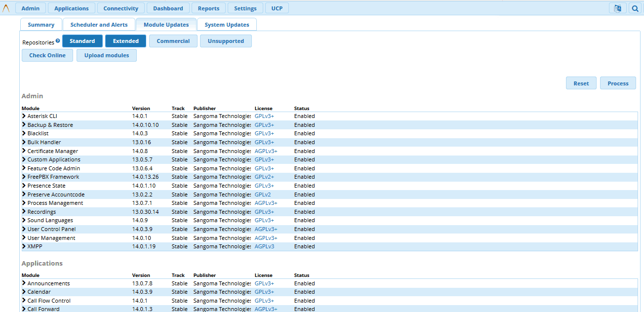Screen dimensions: 644x312
Task: Open AGPLv3+ license link for Process Management
Action: (266, 203)
